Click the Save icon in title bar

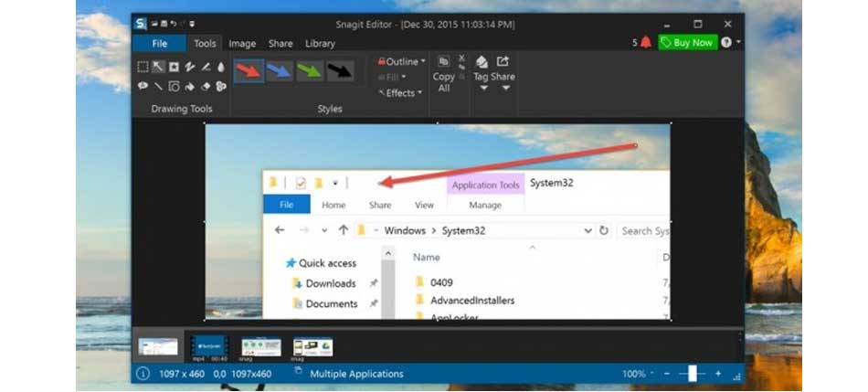pos(164,24)
